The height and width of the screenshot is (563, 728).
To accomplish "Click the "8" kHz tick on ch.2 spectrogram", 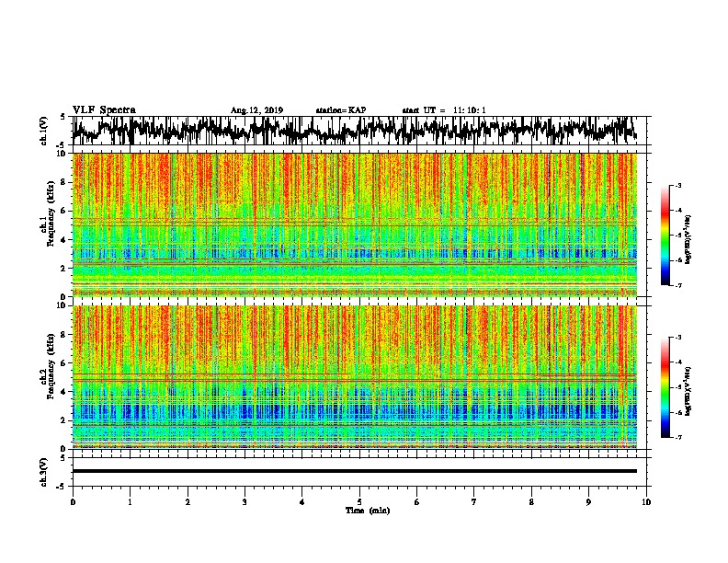I will tap(63, 335).
